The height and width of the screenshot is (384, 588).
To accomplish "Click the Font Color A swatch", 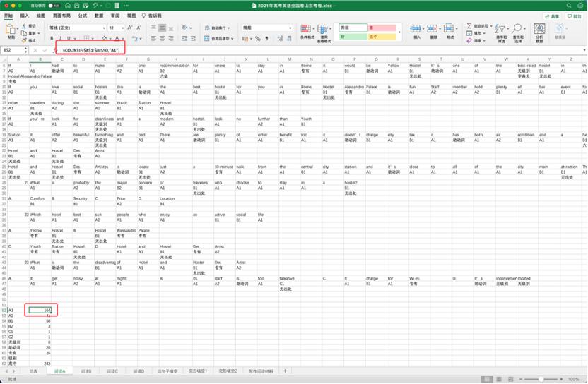I will click(x=117, y=38).
